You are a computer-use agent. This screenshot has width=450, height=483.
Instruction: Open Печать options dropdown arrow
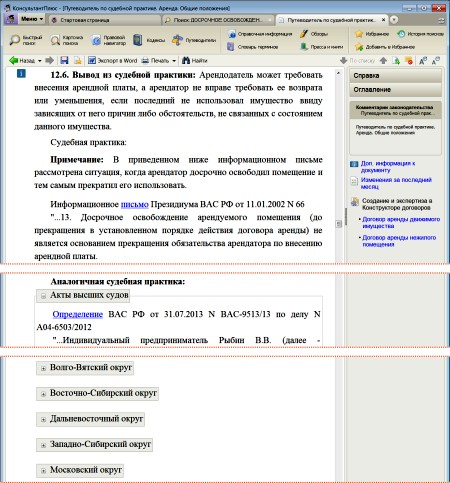(x=174, y=61)
